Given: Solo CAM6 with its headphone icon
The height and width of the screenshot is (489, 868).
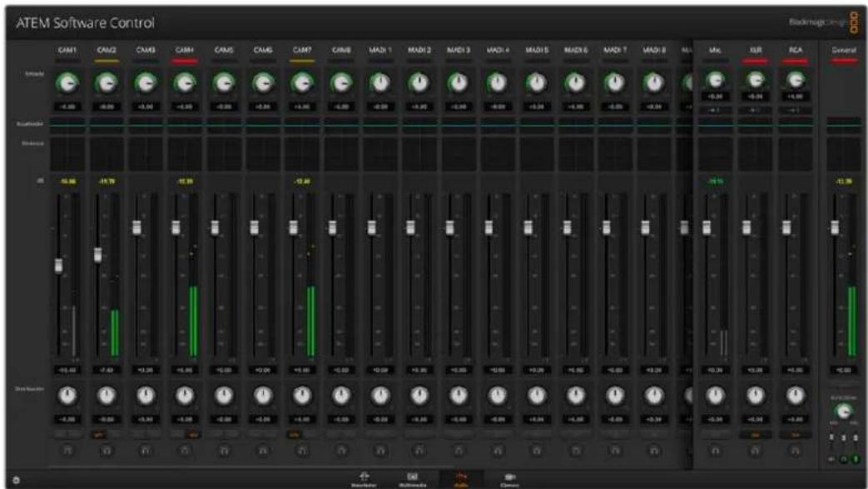Looking at the screenshot, I should click(x=263, y=451).
